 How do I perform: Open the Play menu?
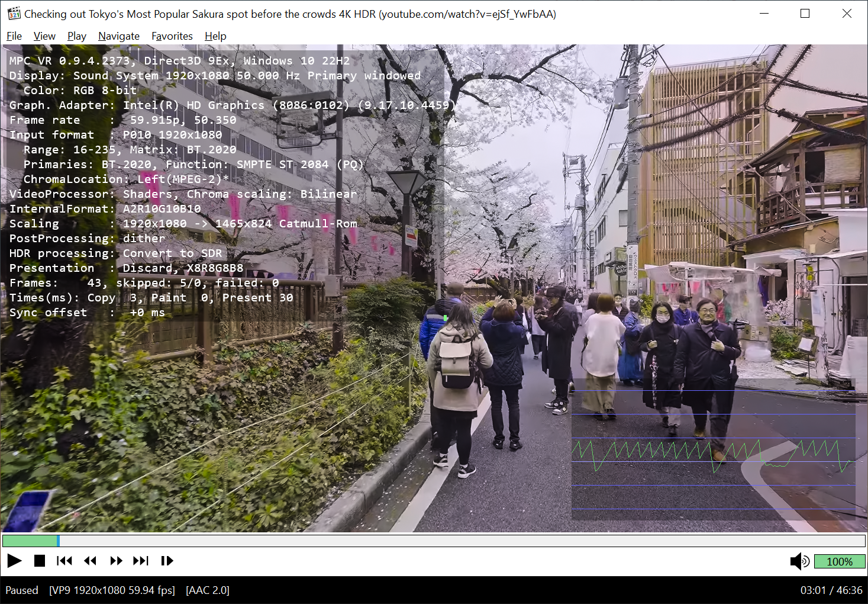(77, 36)
